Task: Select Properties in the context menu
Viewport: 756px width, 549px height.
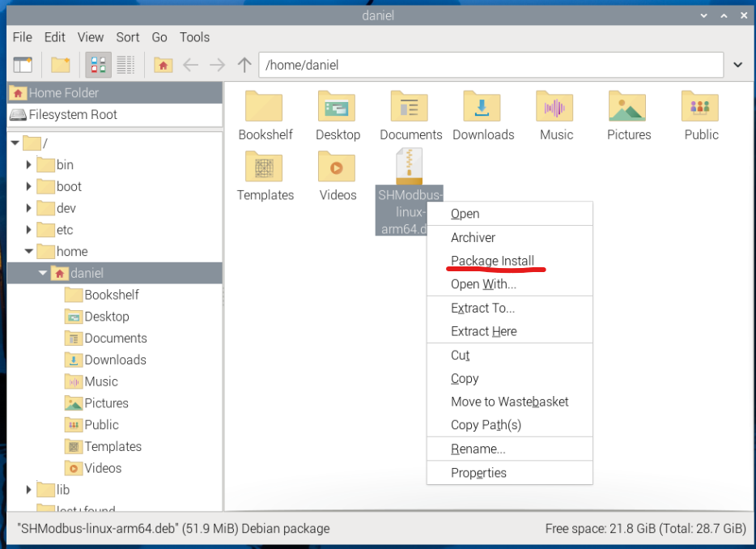Action: click(x=478, y=473)
